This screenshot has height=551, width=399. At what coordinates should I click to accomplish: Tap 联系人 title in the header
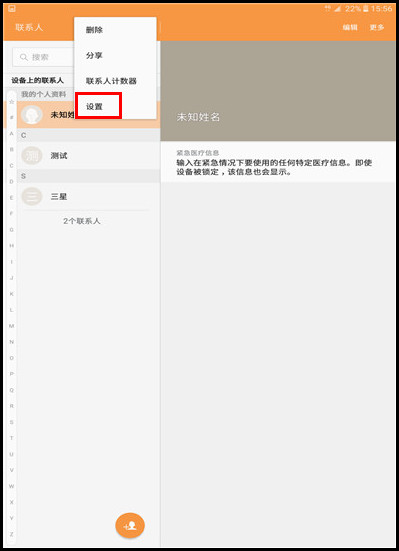29,27
